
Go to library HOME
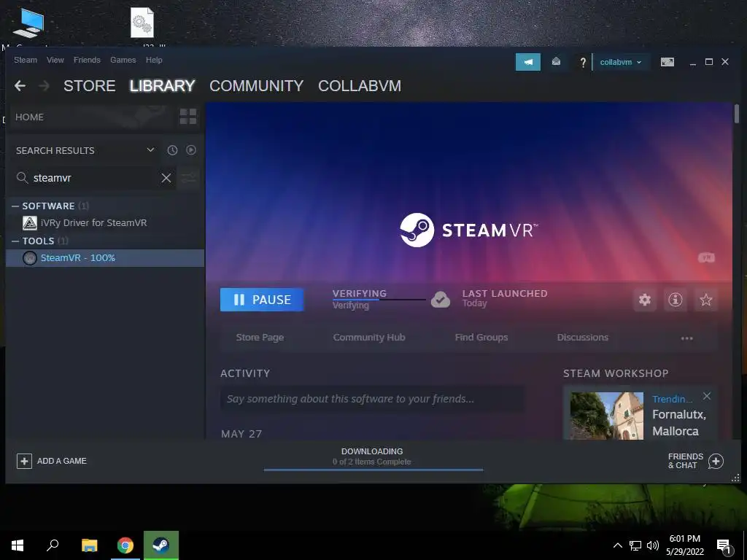(x=29, y=117)
